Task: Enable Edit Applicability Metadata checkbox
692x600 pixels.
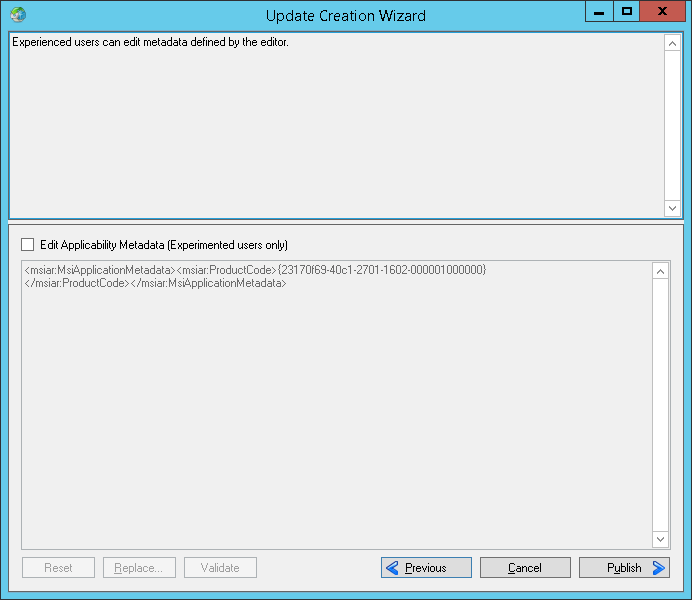Action: coord(27,244)
